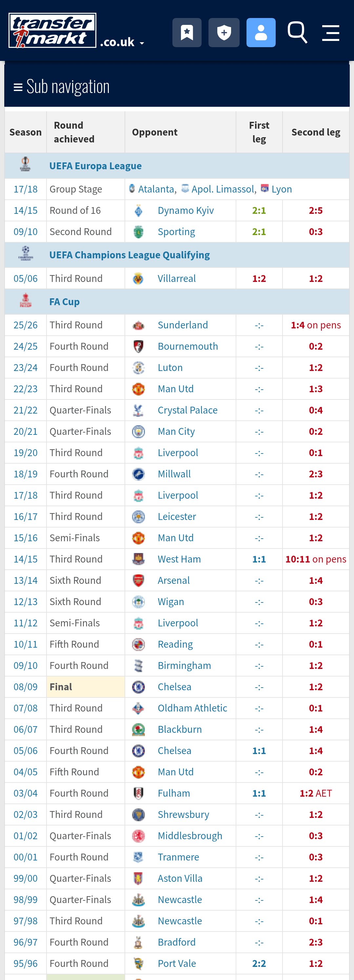
Task: Open UEFA Champions League Qualifying link
Action: tap(129, 255)
